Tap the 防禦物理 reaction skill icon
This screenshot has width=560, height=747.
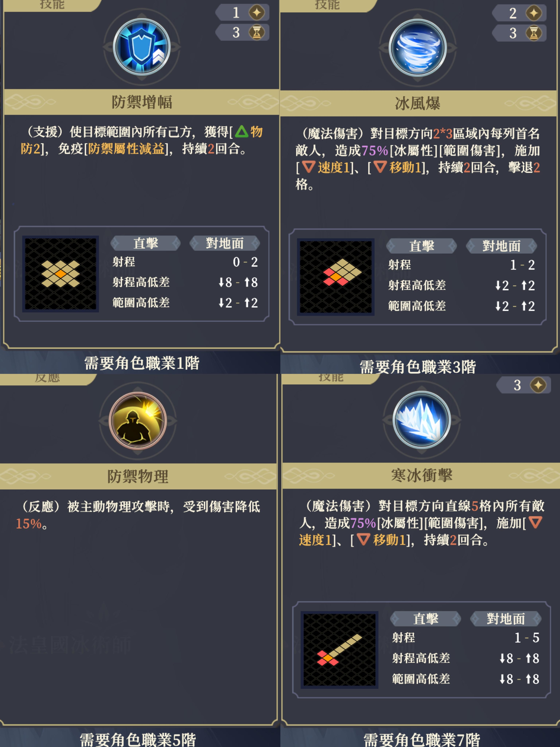coord(138,420)
